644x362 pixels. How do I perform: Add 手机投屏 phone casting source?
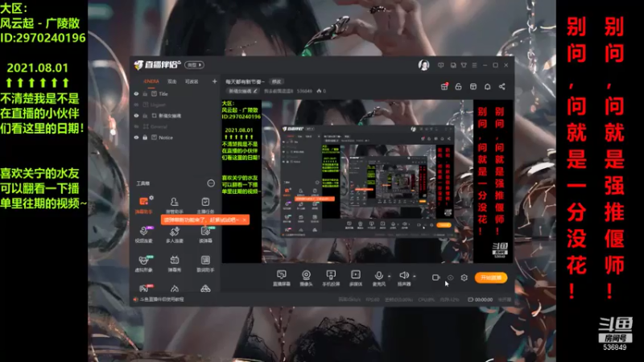click(x=331, y=278)
